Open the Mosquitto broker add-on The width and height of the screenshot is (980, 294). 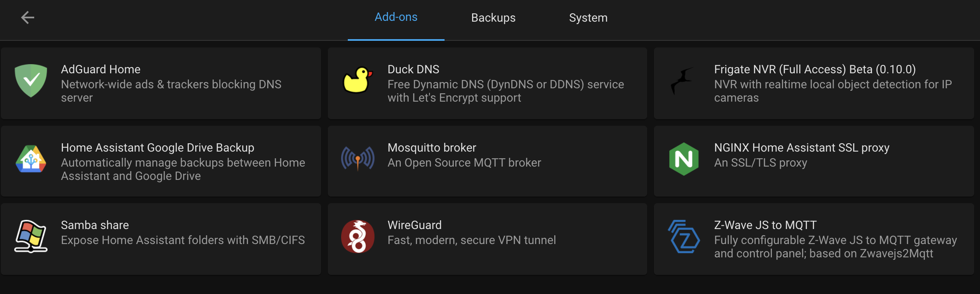coord(487,161)
